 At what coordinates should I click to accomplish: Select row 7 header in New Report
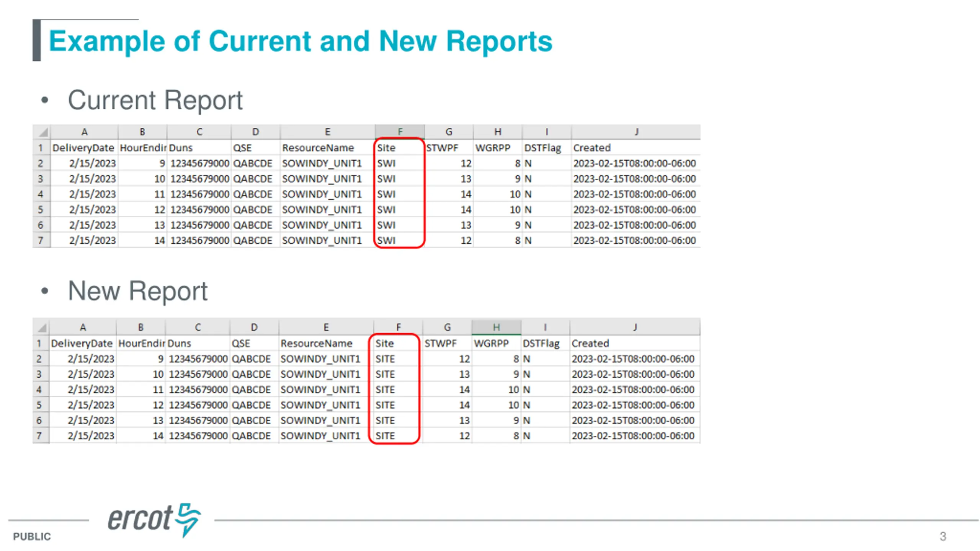41,435
